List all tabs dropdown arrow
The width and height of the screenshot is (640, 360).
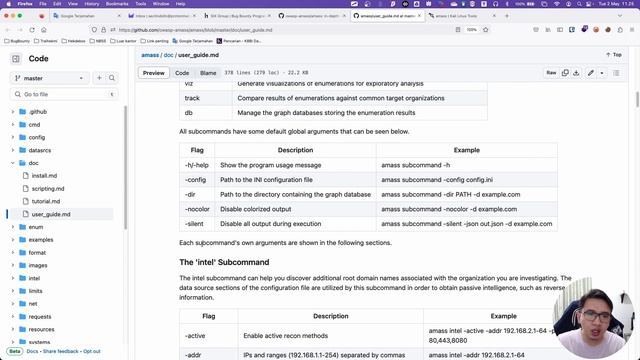pos(620,16)
